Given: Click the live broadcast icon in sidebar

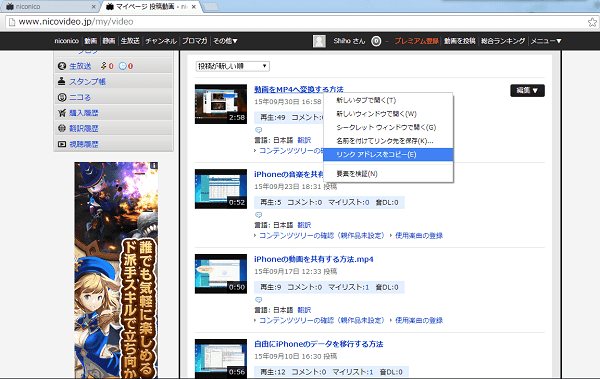Looking at the screenshot, I should 62,66.
